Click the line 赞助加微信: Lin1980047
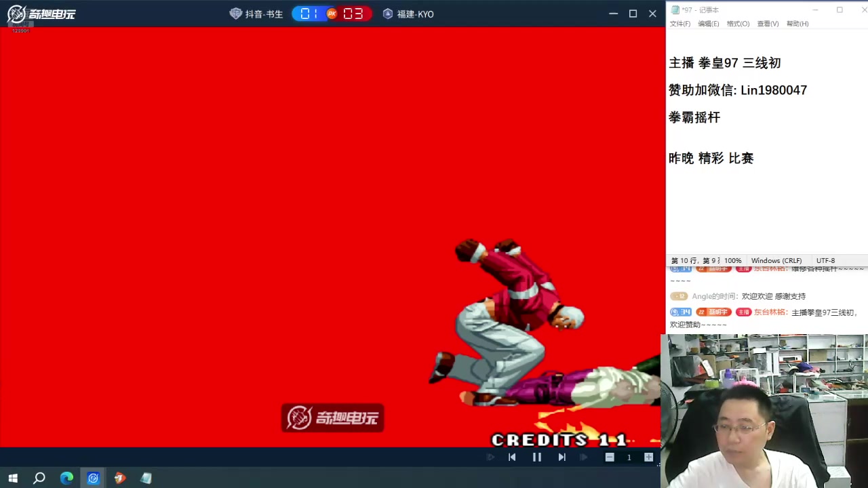 click(738, 90)
